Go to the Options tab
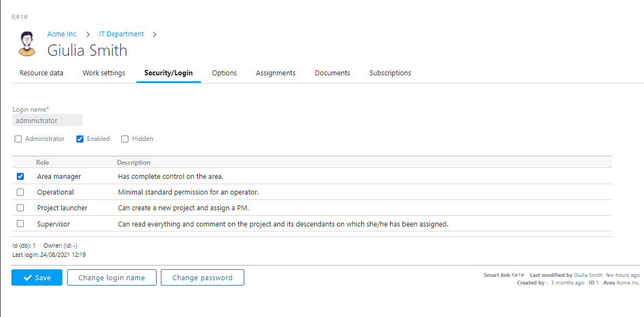This screenshot has width=644, height=317. point(224,73)
